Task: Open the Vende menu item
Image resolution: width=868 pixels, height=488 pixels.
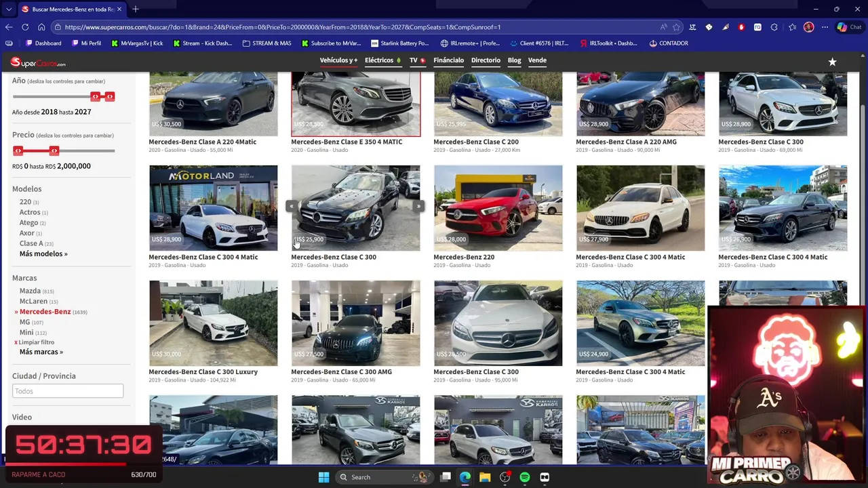Action: tap(537, 60)
